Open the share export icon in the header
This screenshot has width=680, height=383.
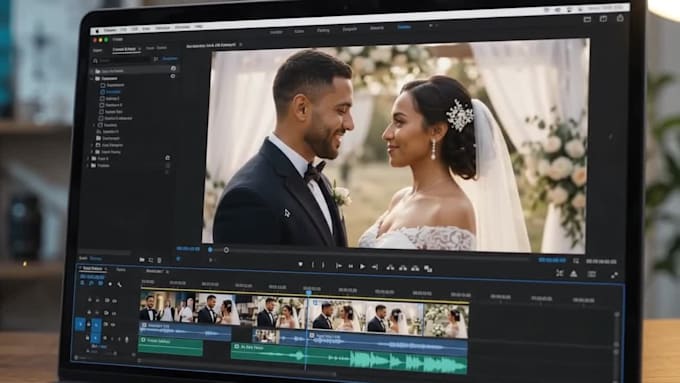point(620,18)
